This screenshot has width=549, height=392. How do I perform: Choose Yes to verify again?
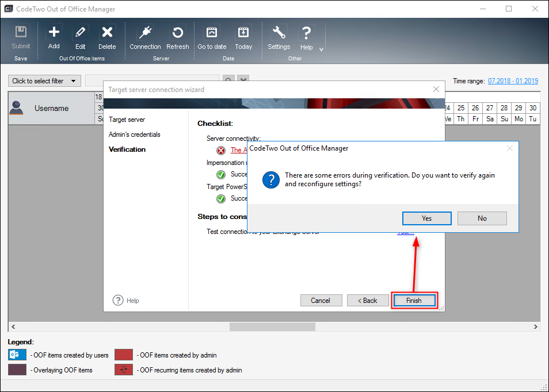pyautogui.click(x=427, y=218)
